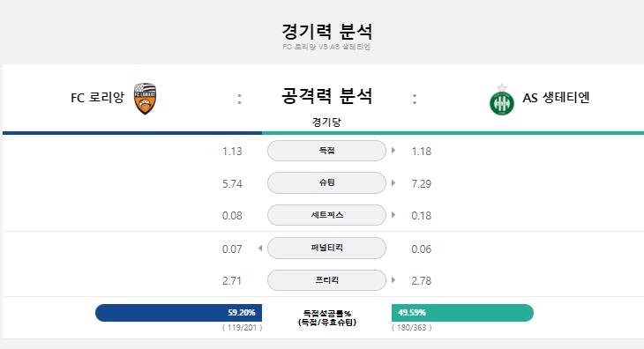
Task: Click the arrow right of 득점 pill
Action: click(x=393, y=151)
